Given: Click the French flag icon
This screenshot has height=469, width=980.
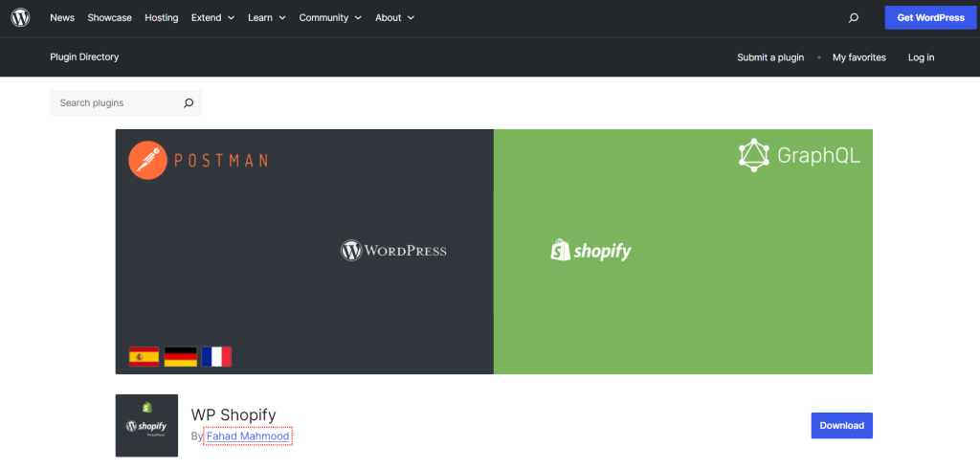Looking at the screenshot, I should (216, 357).
